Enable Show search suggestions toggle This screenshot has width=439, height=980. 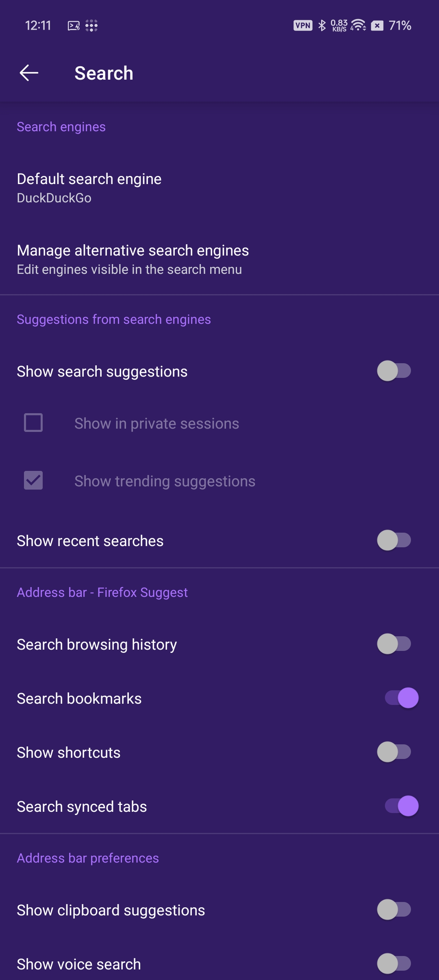394,371
